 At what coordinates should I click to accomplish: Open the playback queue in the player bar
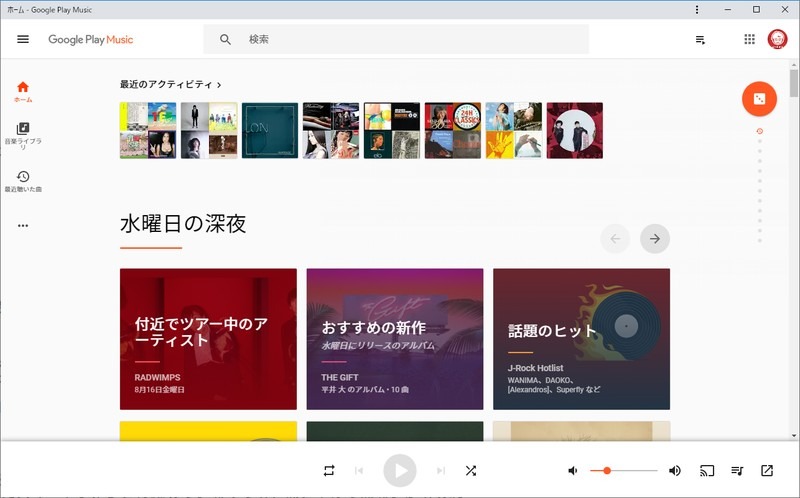point(737,470)
